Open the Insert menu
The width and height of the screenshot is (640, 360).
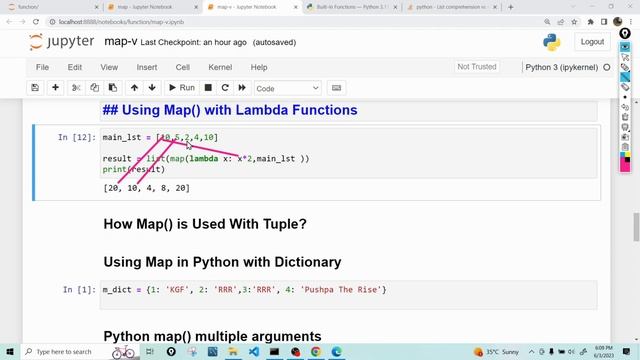(x=147, y=67)
